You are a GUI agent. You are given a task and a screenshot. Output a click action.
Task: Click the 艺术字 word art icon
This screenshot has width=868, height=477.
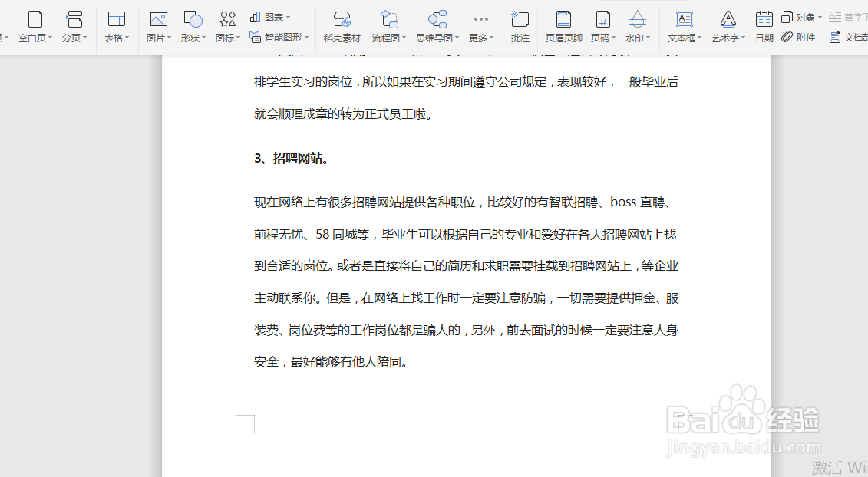[728, 19]
